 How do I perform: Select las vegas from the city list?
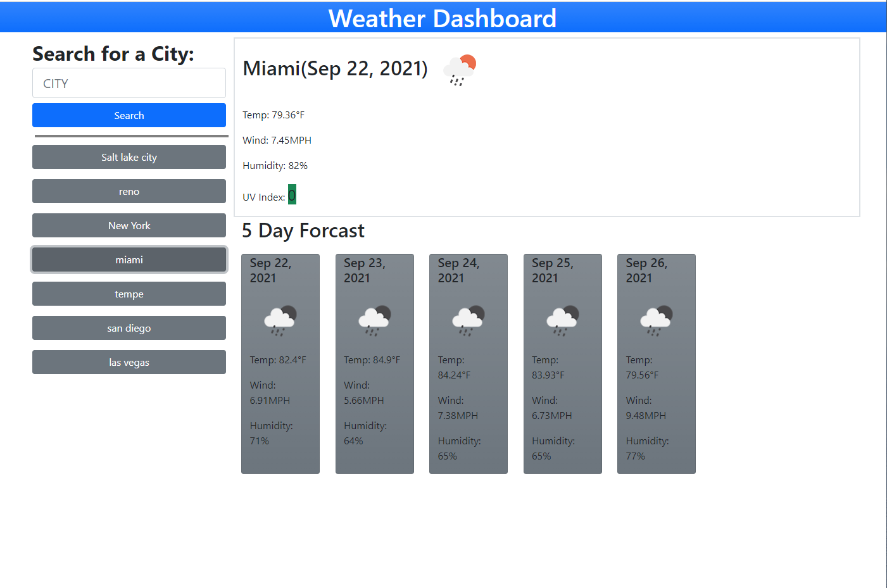click(129, 362)
